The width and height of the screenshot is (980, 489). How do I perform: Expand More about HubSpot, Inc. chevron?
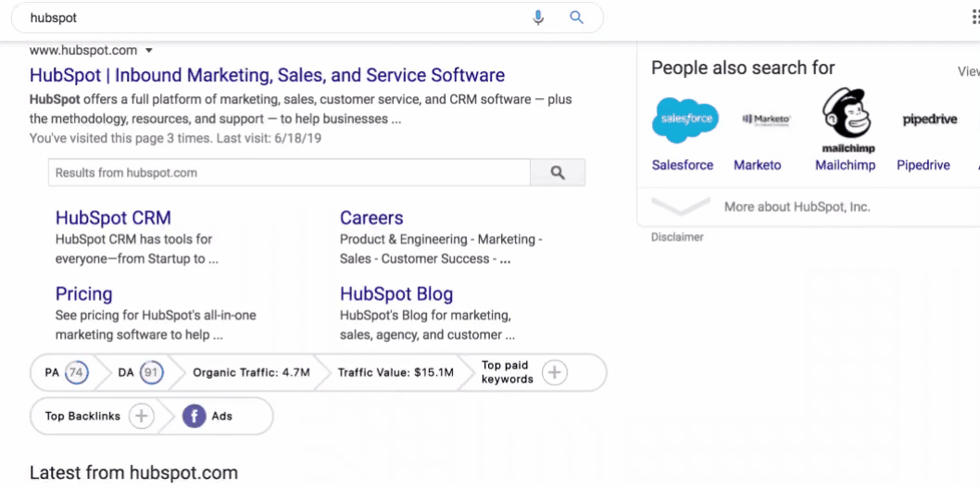click(x=681, y=207)
